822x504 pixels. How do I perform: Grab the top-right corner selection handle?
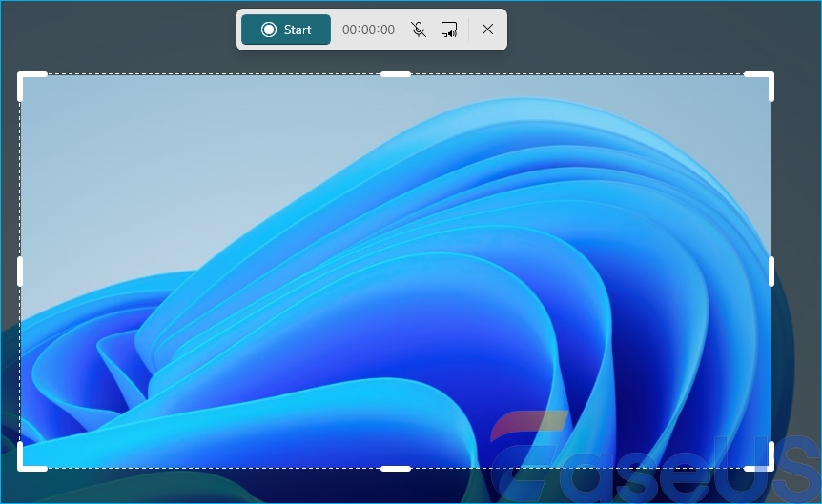point(768,78)
